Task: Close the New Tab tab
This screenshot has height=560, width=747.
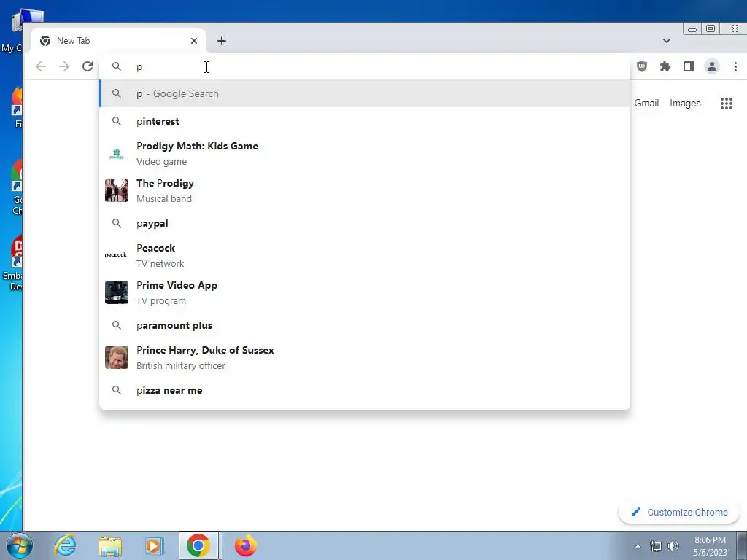Action: pos(194,41)
